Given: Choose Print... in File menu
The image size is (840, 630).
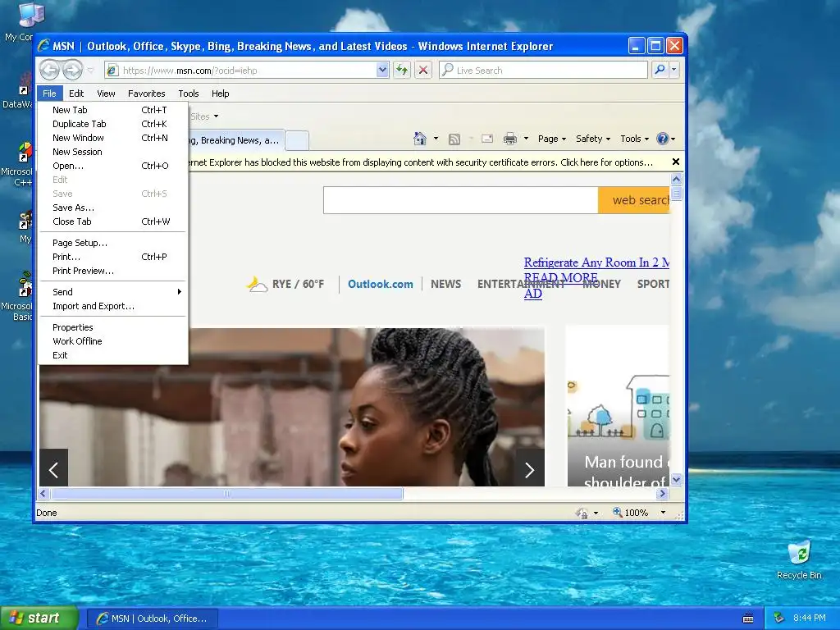Looking at the screenshot, I should (112, 257).
